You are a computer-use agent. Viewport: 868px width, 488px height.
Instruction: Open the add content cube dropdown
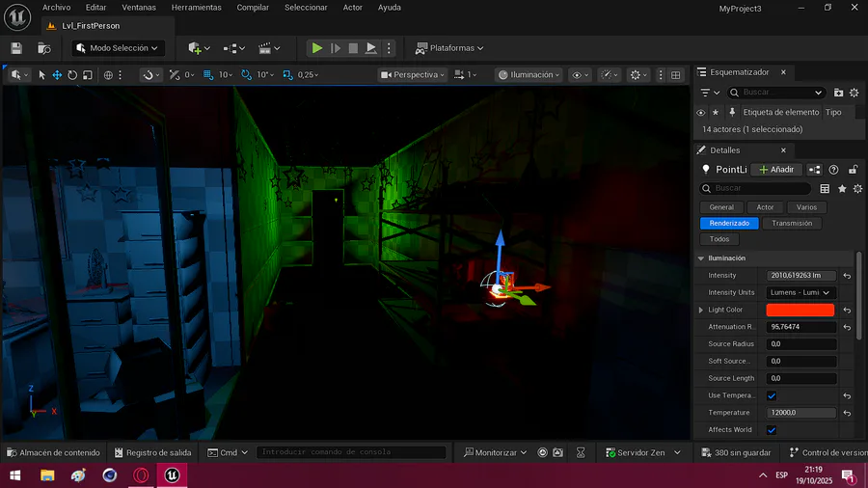click(199, 48)
